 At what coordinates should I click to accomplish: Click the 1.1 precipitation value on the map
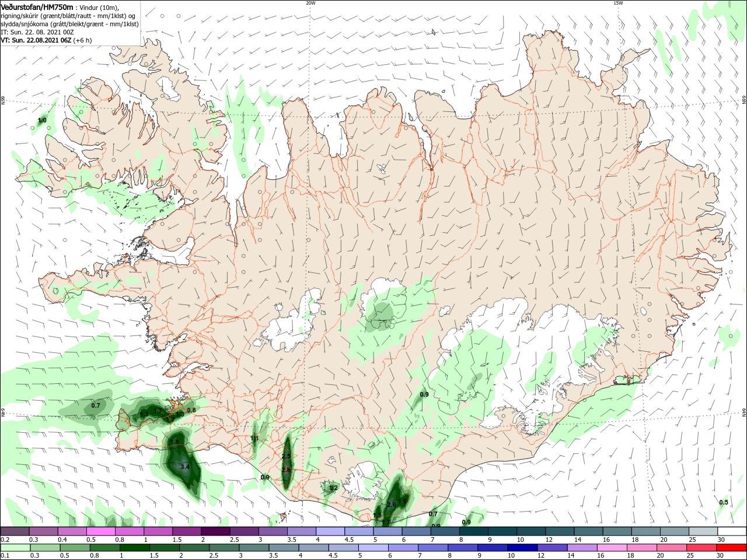254,438
